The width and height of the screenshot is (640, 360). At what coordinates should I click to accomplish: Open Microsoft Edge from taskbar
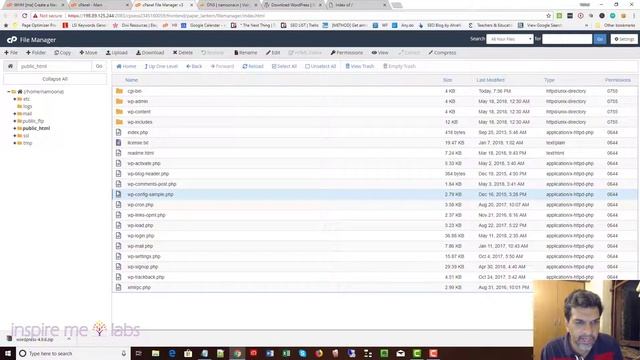coord(172,353)
